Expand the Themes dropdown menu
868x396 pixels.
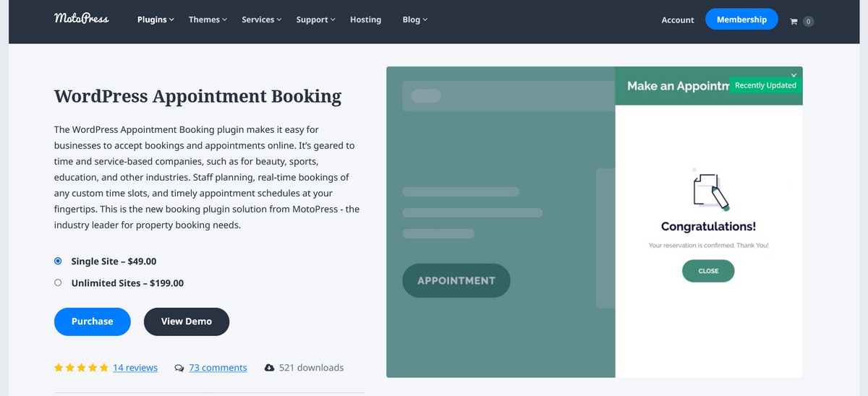point(208,20)
